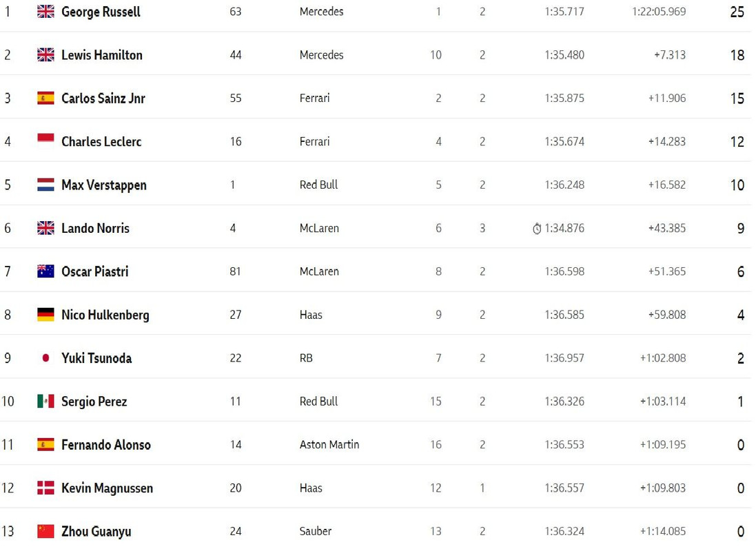Click car number 81 on Piastri's row
Viewport: 756px width, 551px height.
point(235,271)
